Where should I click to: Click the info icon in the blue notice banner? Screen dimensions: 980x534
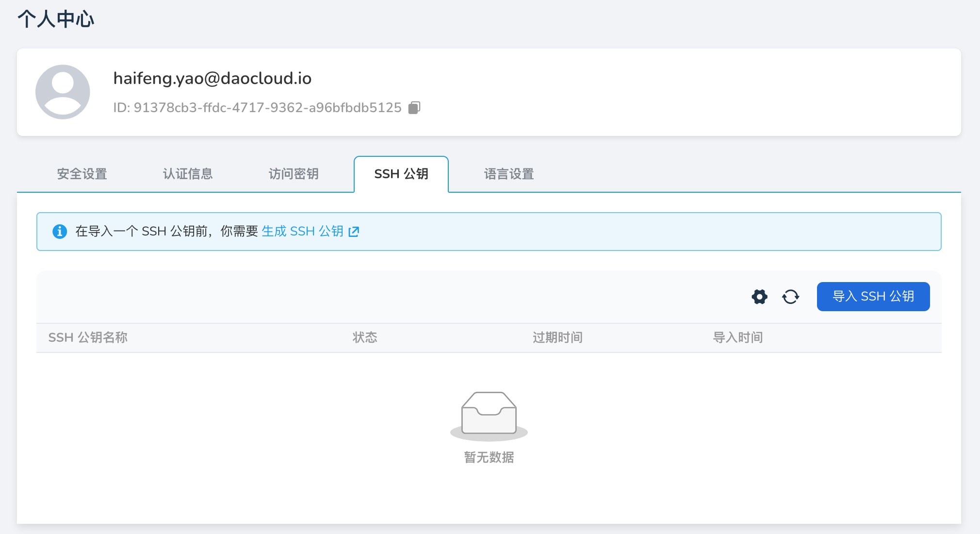point(59,232)
